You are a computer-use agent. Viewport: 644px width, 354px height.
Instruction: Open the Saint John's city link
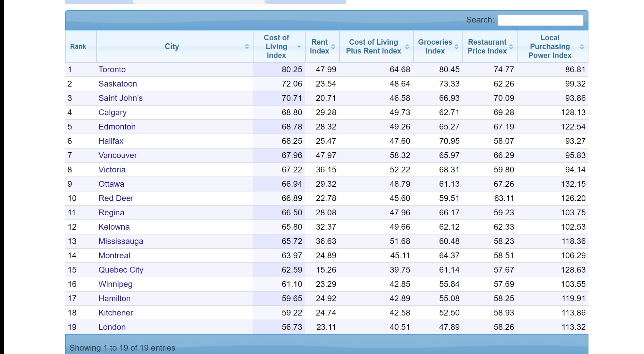tap(121, 98)
